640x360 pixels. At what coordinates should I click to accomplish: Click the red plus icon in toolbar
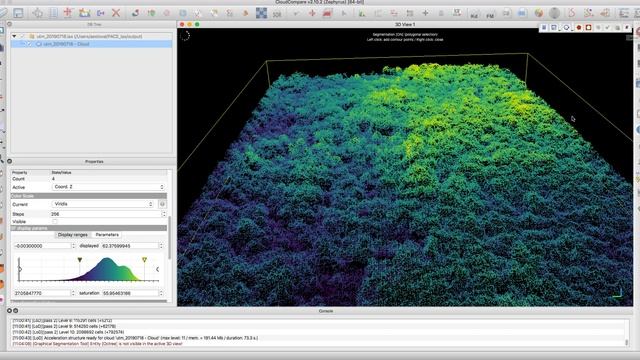[312, 13]
